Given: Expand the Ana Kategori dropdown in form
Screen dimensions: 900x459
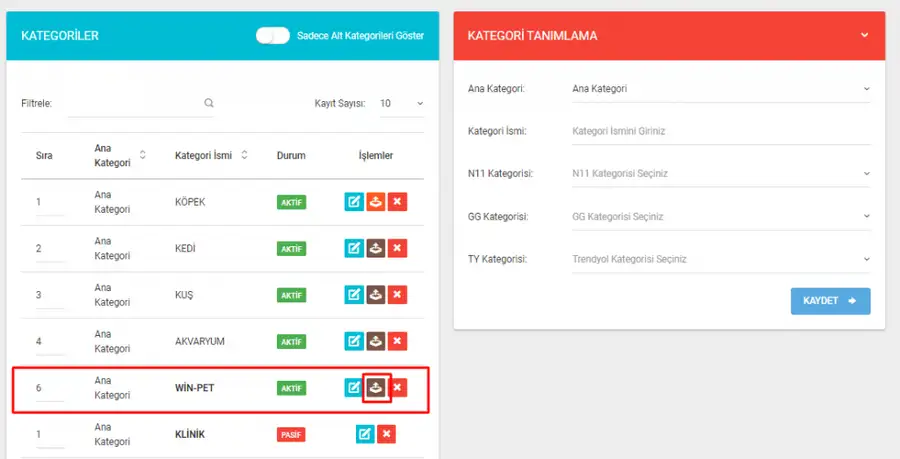Looking at the screenshot, I should pyautogui.click(x=721, y=89).
